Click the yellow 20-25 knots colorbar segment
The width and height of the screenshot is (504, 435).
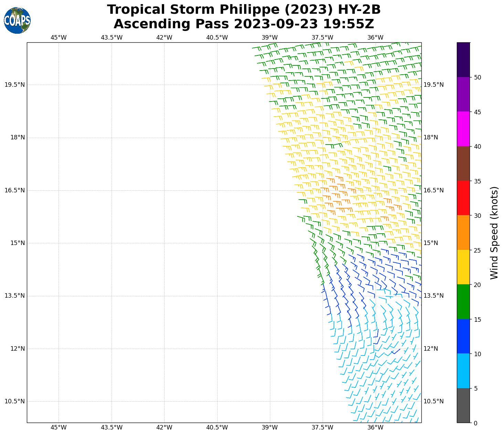tap(463, 267)
